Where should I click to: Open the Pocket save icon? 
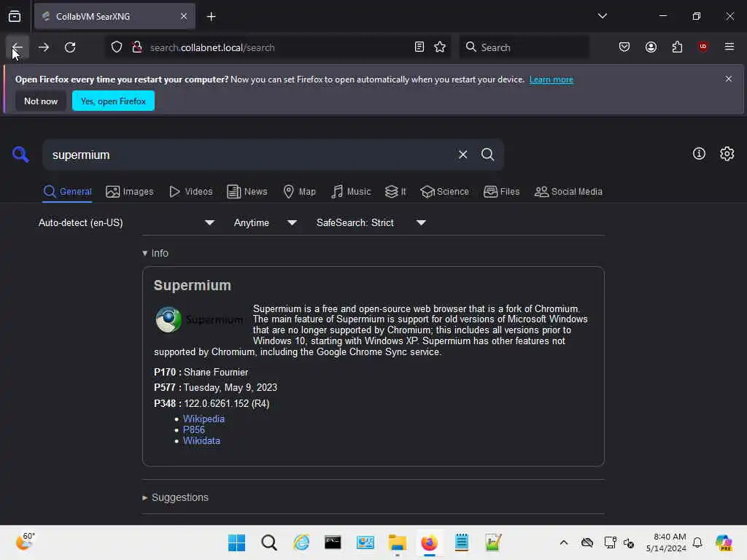624,47
